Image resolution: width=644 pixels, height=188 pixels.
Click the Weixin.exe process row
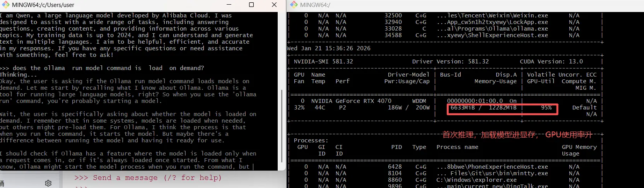445,15
